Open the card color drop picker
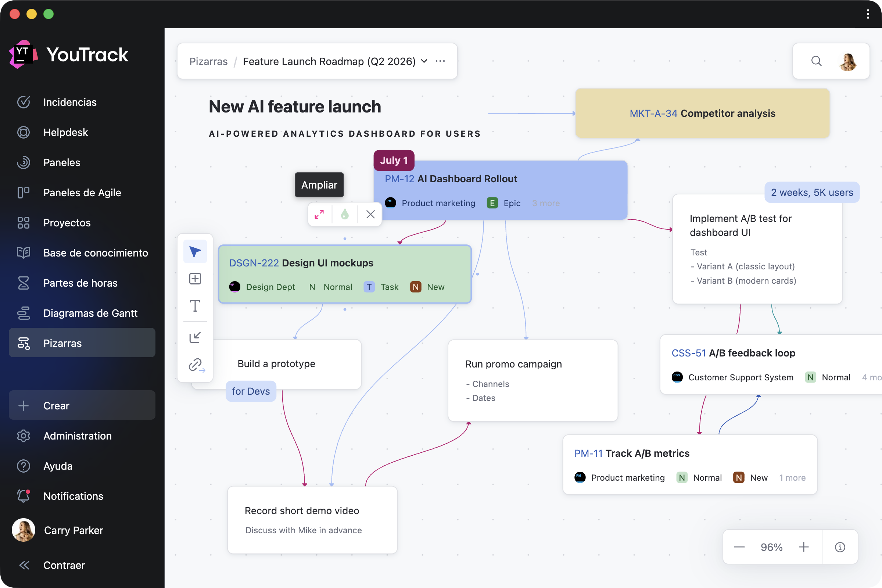The height and width of the screenshot is (588, 882). [x=345, y=214]
